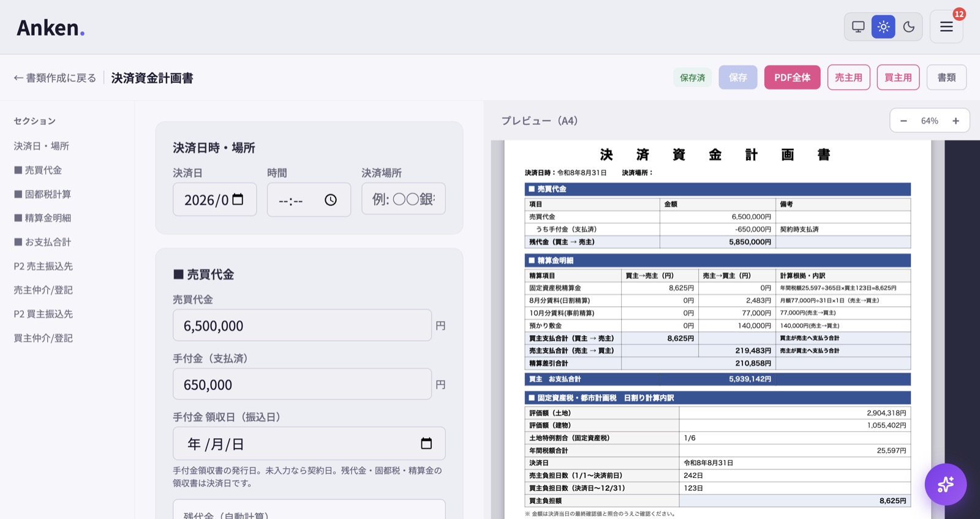Click the 決済日時:令和8年8月31日 line in preview
The image size is (980, 519).
[x=565, y=173]
